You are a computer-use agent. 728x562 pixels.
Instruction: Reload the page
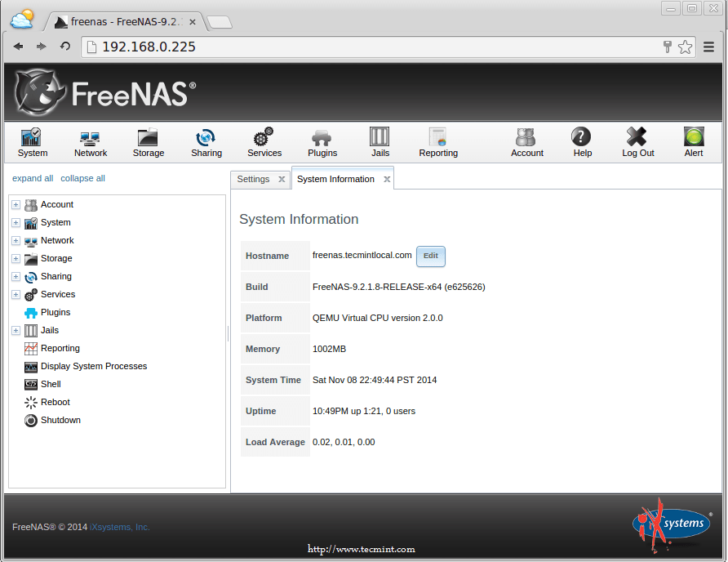(65, 47)
